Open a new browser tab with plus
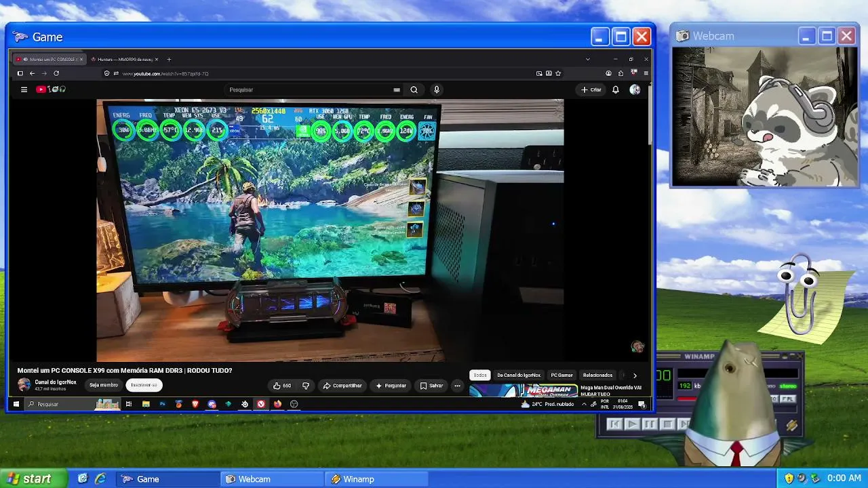Screen dimensions: 868x488 point(169,60)
